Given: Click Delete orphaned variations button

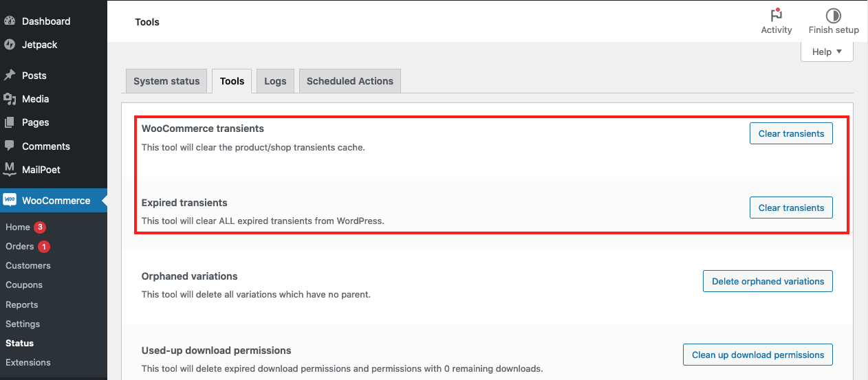Looking at the screenshot, I should (768, 281).
